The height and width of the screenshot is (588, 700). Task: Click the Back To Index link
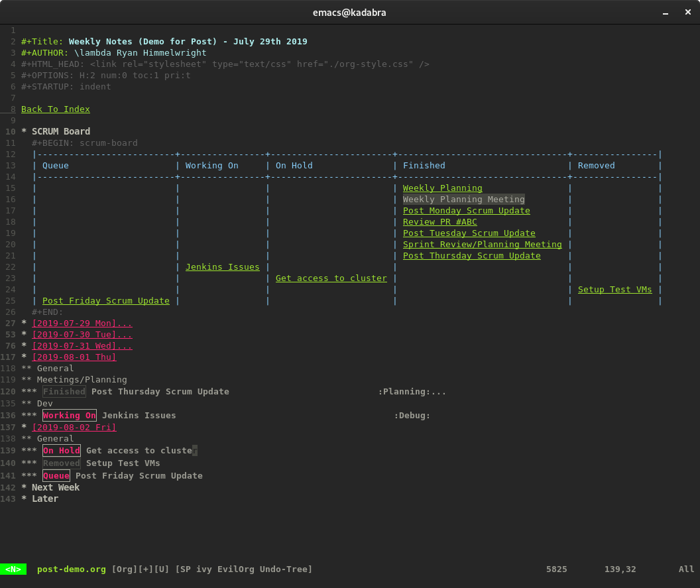click(55, 109)
